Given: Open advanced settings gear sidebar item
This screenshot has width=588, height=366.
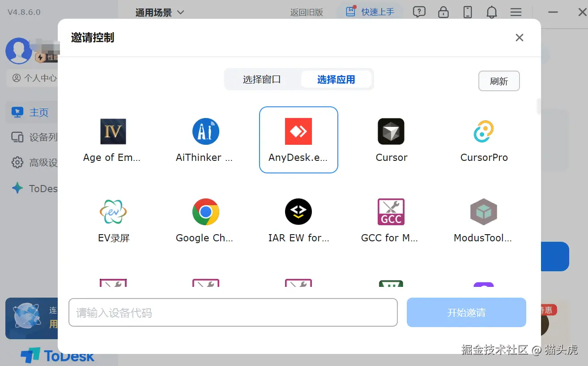Looking at the screenshot, I should 34,163.
